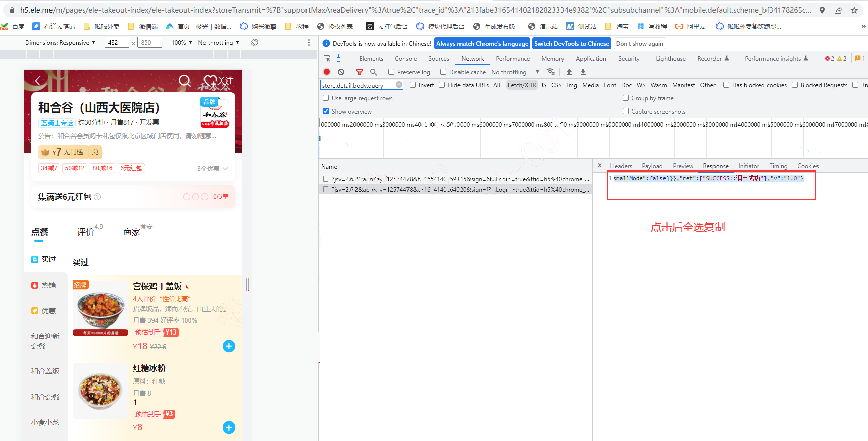868x441 pixels.
Task: Open the Payload tab of request
Action: point(652,166)
